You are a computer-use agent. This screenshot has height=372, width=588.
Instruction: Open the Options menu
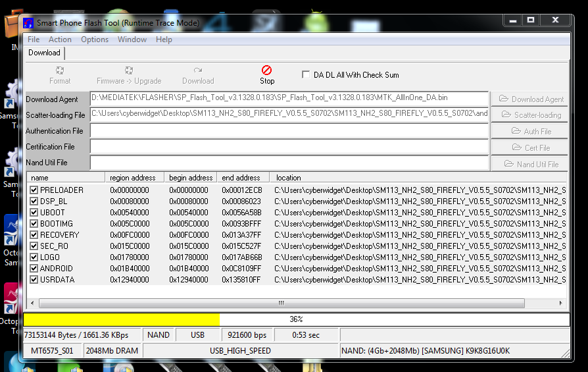tap(95, 40)
